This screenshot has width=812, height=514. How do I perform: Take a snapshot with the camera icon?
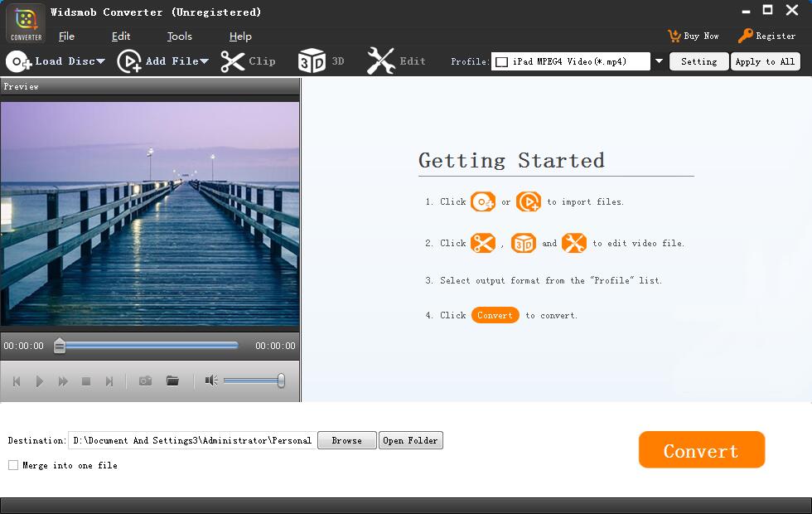click(x=146, y=381)
